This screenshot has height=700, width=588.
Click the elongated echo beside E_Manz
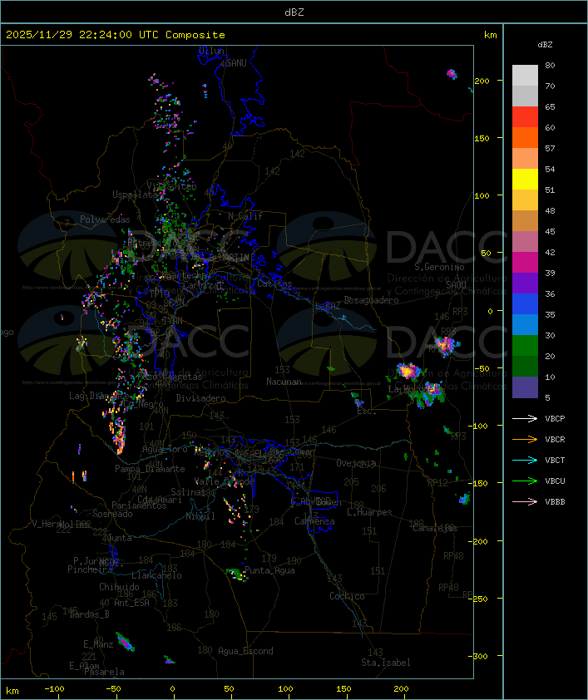pos(125,642)
